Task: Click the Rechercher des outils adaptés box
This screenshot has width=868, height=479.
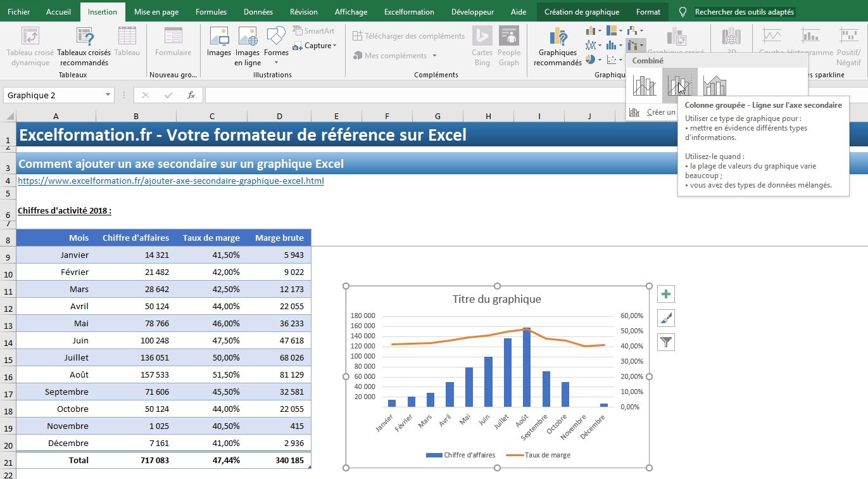Action: (x=745, y=11)
